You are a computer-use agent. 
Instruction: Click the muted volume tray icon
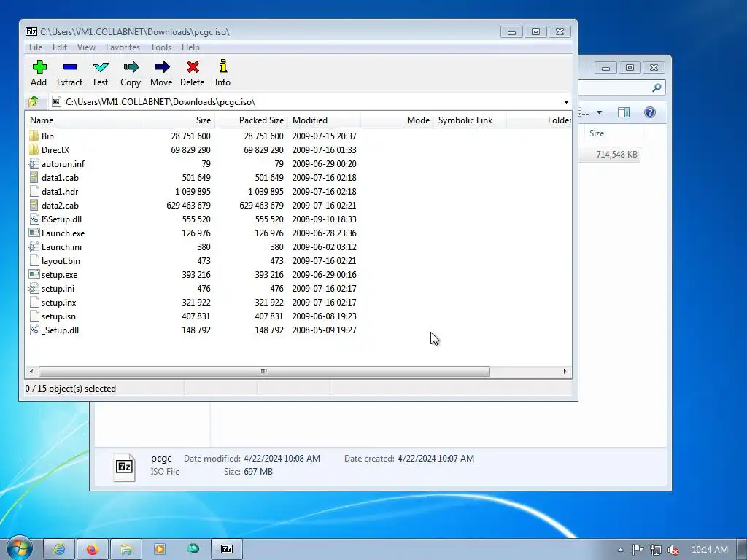point(673,550)
